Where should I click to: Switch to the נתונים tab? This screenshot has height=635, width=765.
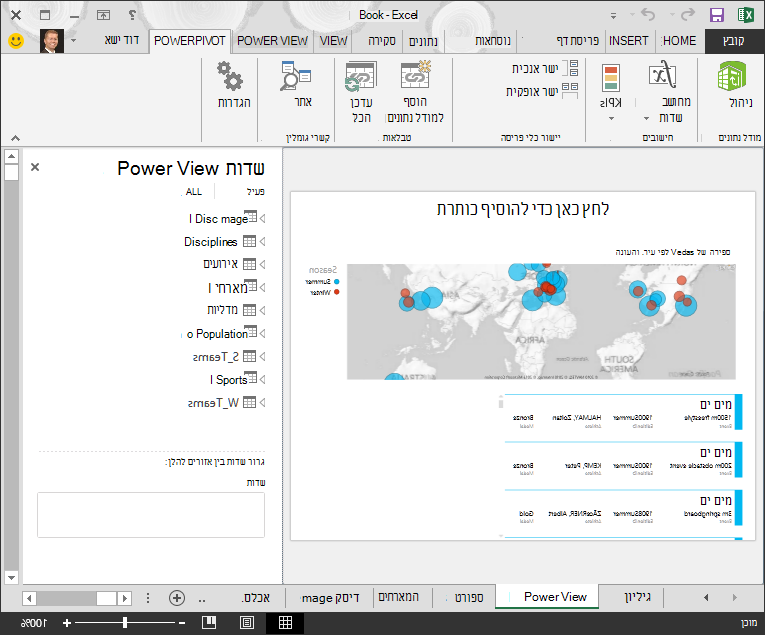pos(423,41)
